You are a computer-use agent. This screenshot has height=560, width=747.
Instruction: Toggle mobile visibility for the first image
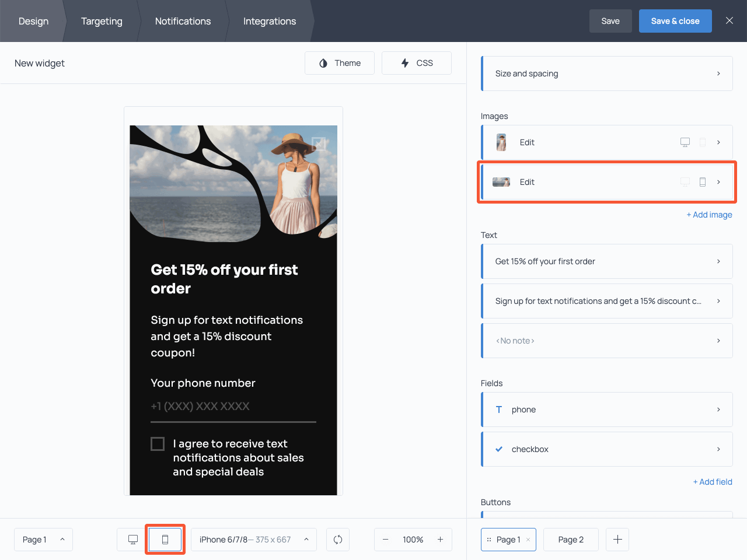[x=703, y=142]
